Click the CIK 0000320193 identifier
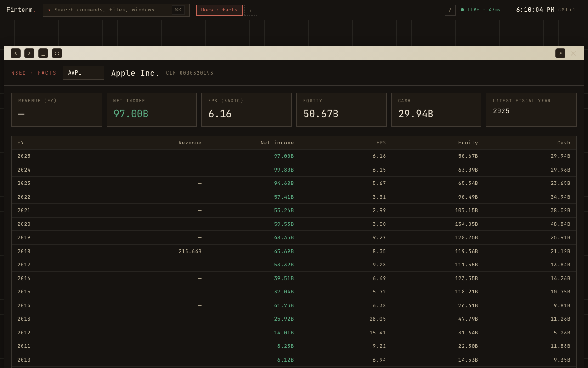The width and height of the screenshot is (588, 368). (x=190, y=73)
